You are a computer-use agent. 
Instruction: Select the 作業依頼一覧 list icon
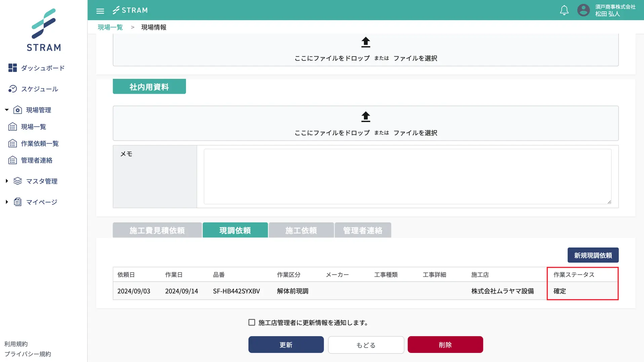coord(12,143)
